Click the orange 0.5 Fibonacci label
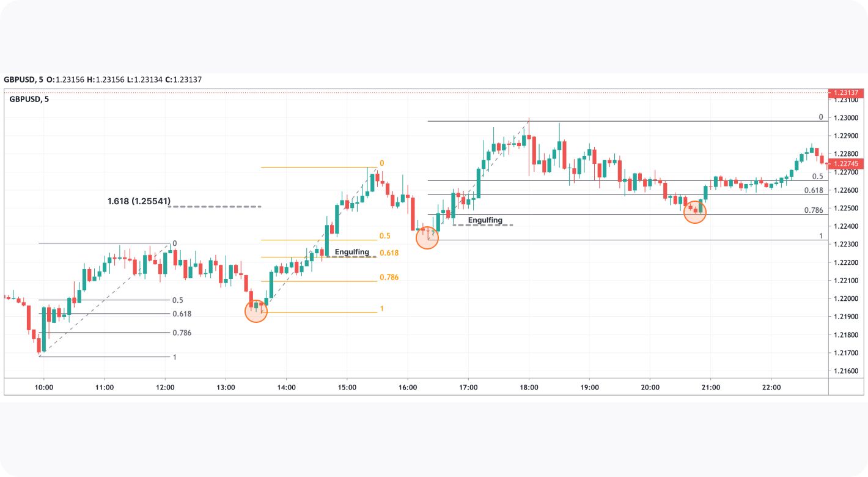Image resolution: width=868 pixels, height=477 pixels. tap(385, 236)
